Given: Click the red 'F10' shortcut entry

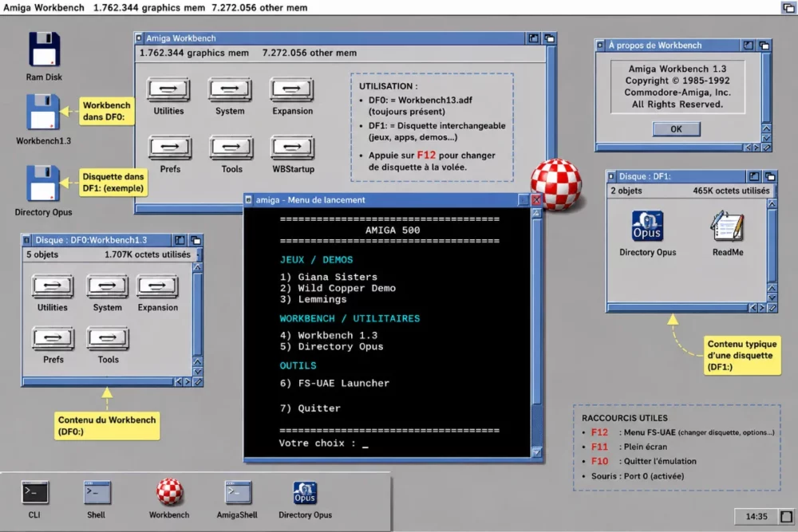Looking at the screenshot, I should tap(599, 461).
